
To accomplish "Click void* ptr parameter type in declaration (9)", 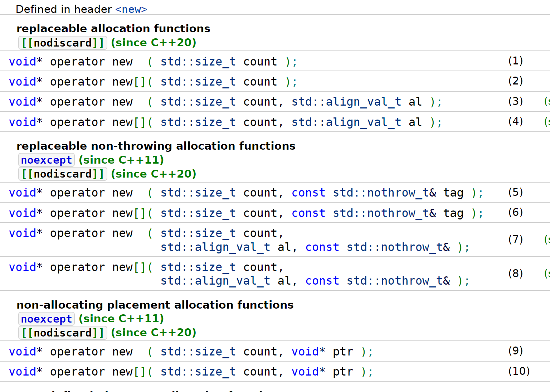I will click(308, 352).
